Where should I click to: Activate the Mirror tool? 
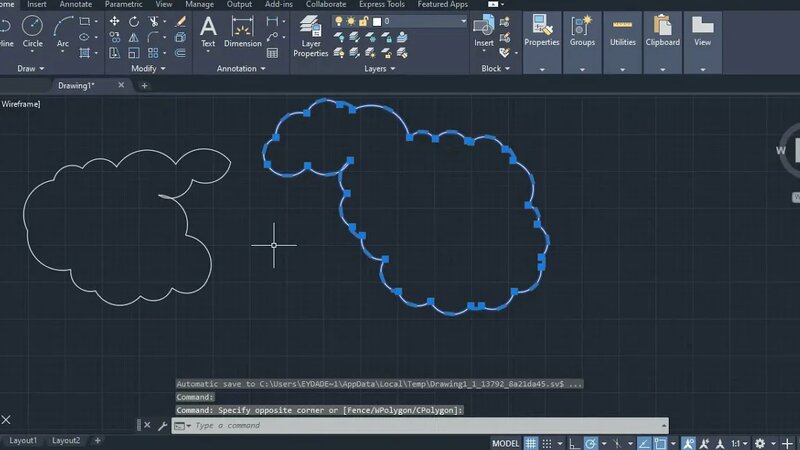click(x=134, y=37)
